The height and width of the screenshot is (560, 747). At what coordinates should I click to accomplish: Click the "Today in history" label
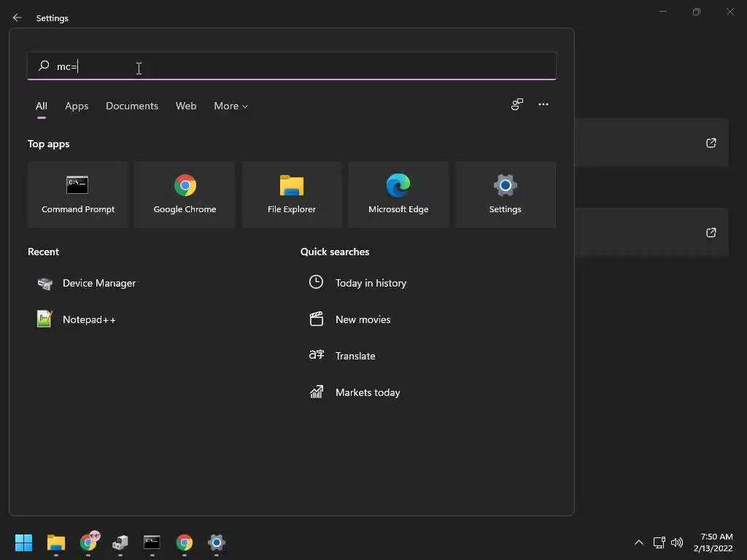(371, 284)
